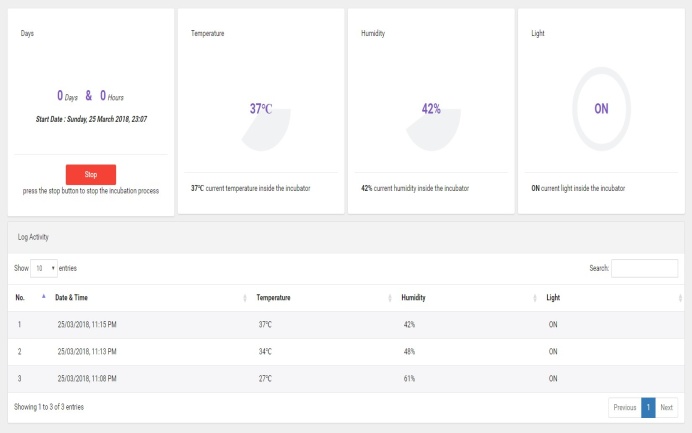Click the red Stop button
The image size is (692, 433).
coord(91,174)
